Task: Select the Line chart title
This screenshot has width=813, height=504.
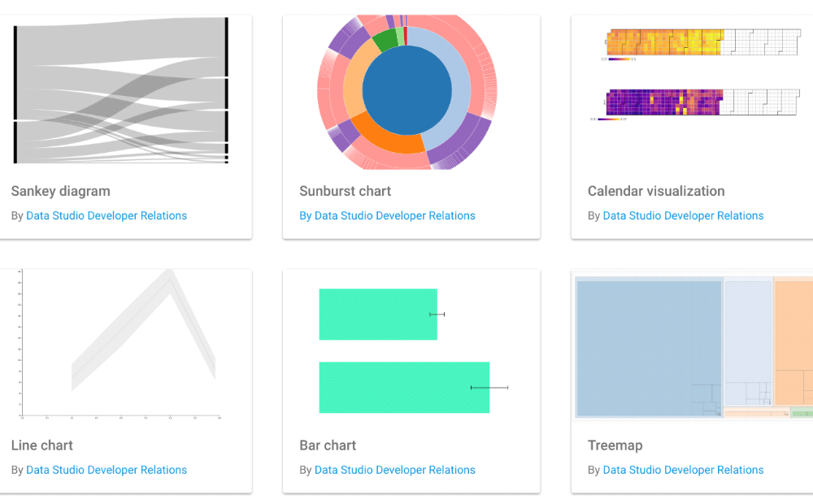Action: (x=42, y=445)
